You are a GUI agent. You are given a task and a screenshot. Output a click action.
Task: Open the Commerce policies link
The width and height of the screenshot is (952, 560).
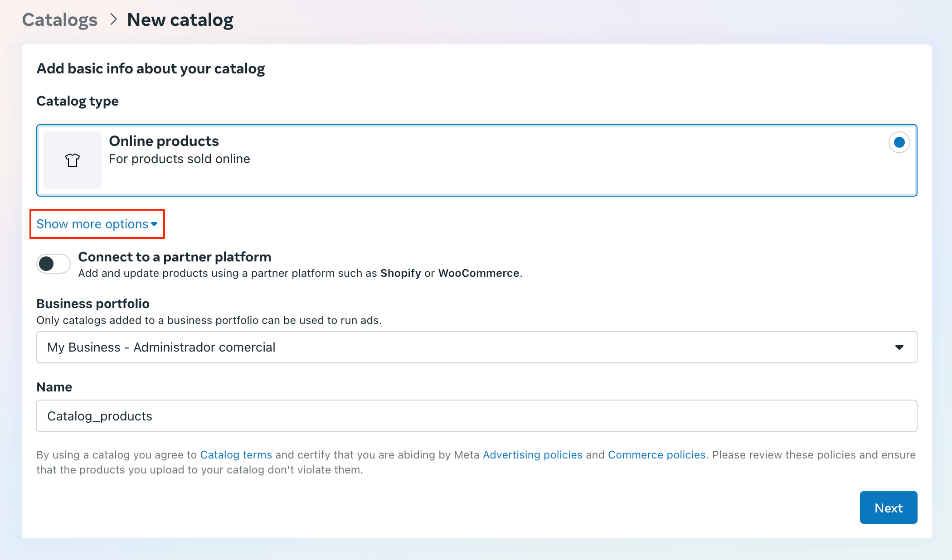(656, 455)
